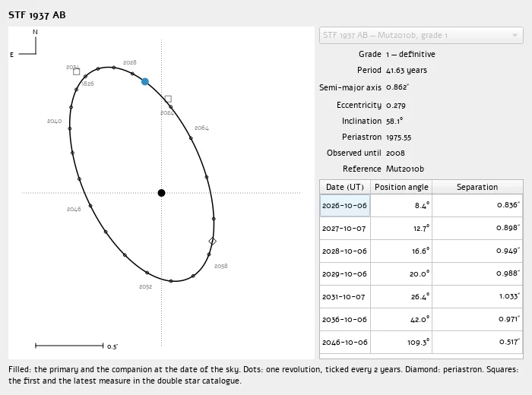Select the 2031-10-07 date cell
Viewport: 532px width, 395px height.
[345, 297]
